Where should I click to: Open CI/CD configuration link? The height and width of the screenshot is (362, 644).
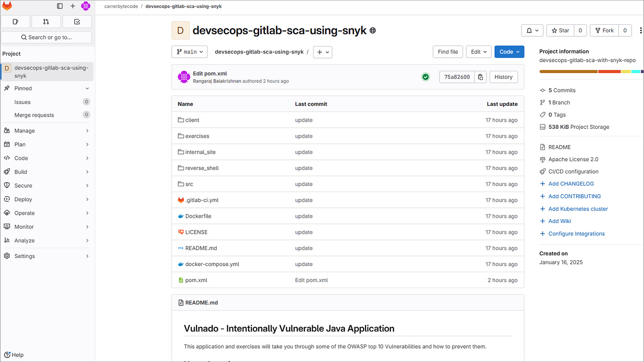573,171
